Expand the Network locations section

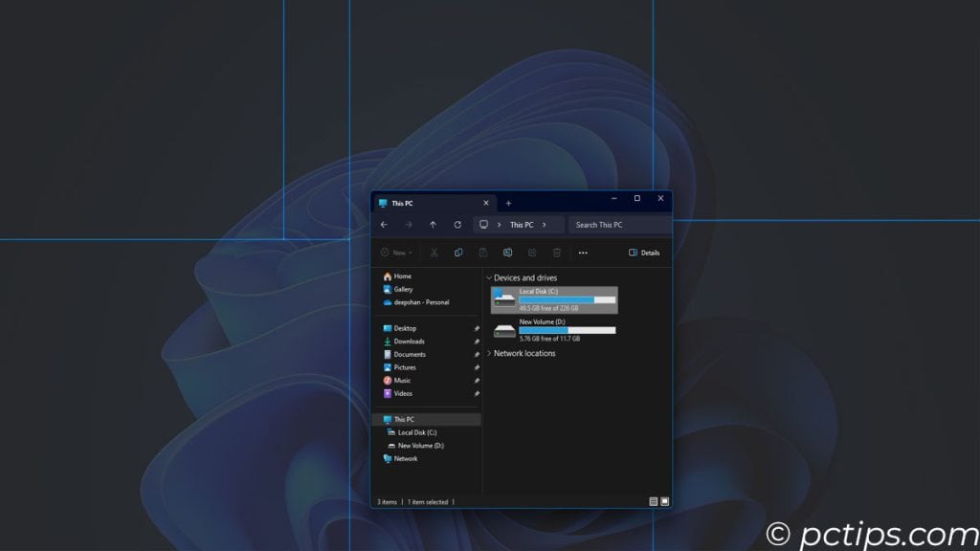click(489, 353)
